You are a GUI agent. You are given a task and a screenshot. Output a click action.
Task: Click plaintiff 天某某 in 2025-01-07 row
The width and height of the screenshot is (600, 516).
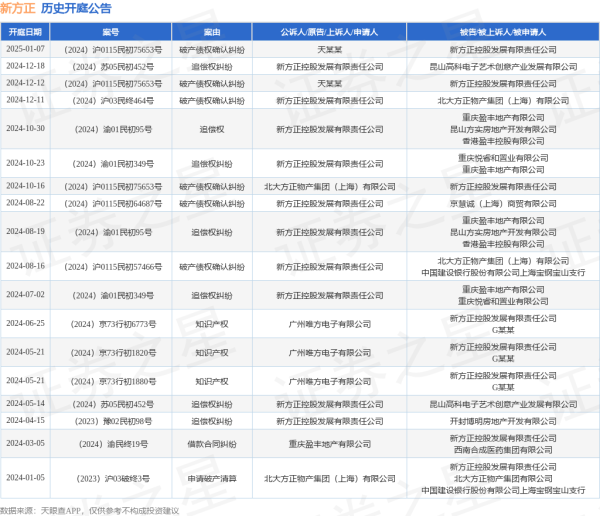click(329, 50)
